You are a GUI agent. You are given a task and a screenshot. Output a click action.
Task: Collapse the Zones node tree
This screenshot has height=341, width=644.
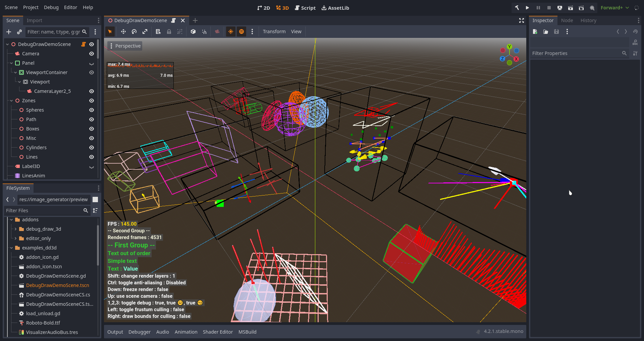11,101
